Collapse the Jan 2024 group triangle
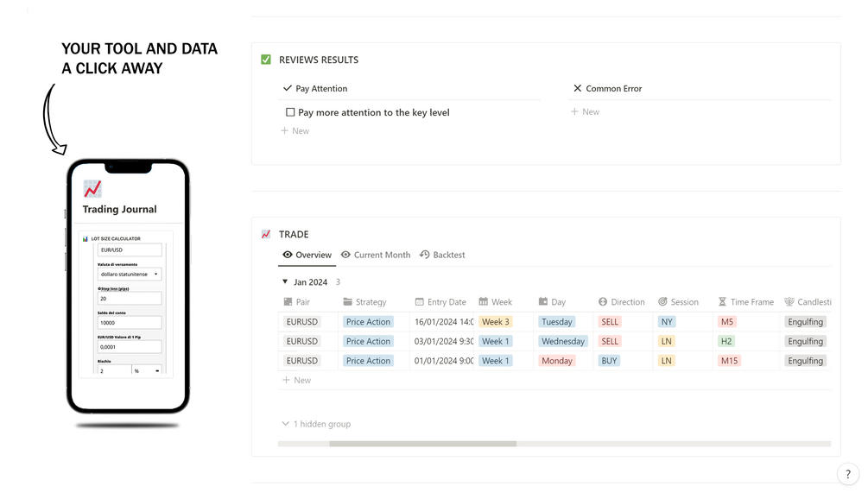The height and width of the screenshot is (499, 868). (285, 282)
